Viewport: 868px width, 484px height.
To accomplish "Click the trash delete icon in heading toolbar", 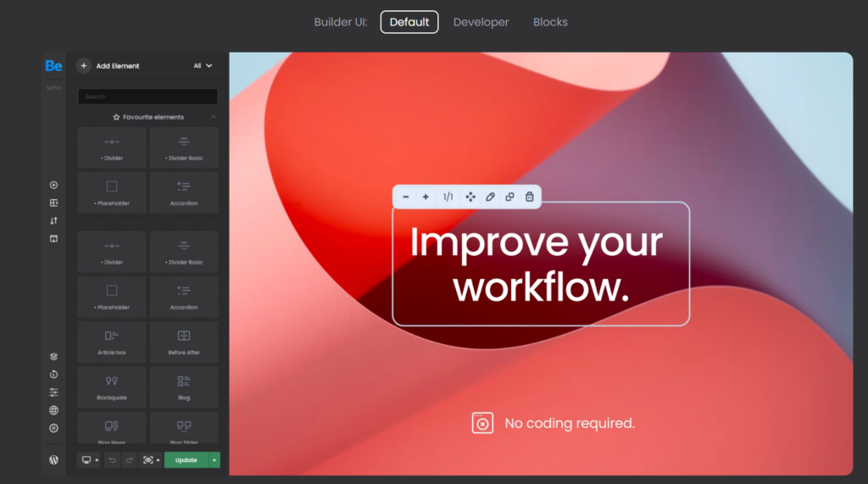I will [x=530, y=197].
